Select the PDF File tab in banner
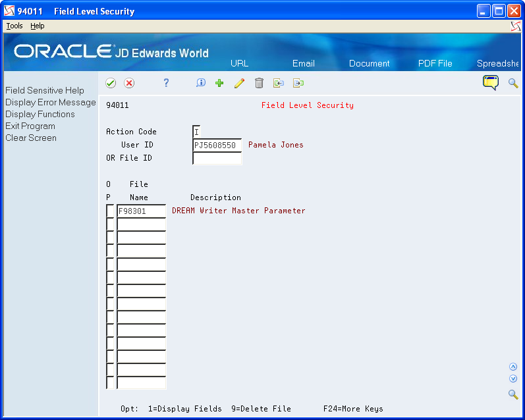525x420 pixels. pyautogui.click(x=435, y=63)
